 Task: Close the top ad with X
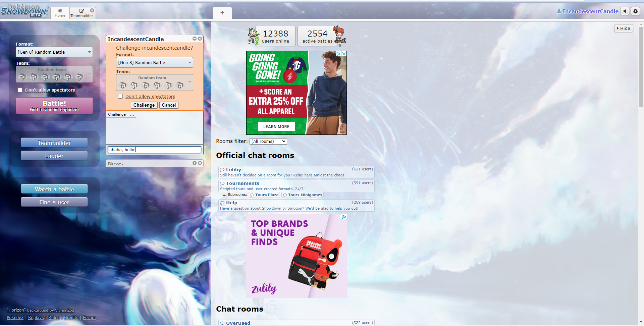[x=344, y=54]
